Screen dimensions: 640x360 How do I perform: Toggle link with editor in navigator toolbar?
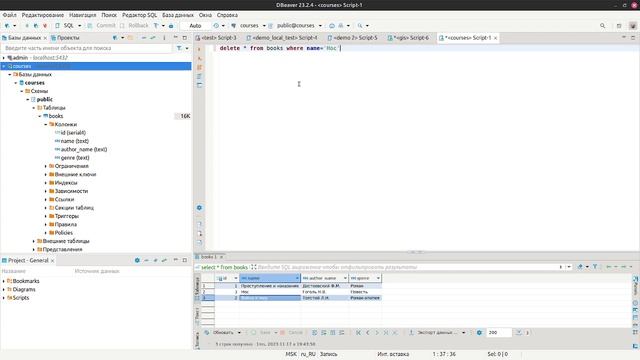coord(153,38)
